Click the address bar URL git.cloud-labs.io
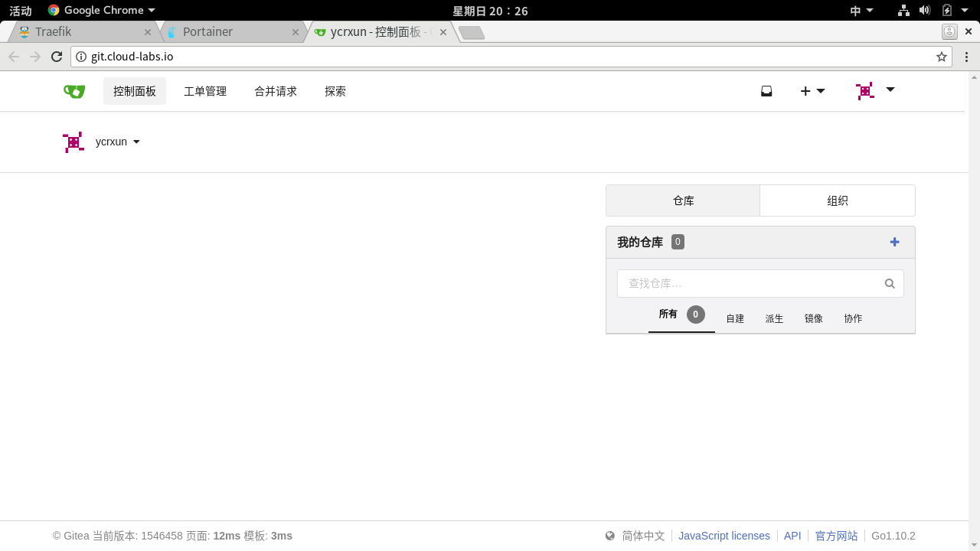This screenshot has width=980, height=551. [132, 57]
